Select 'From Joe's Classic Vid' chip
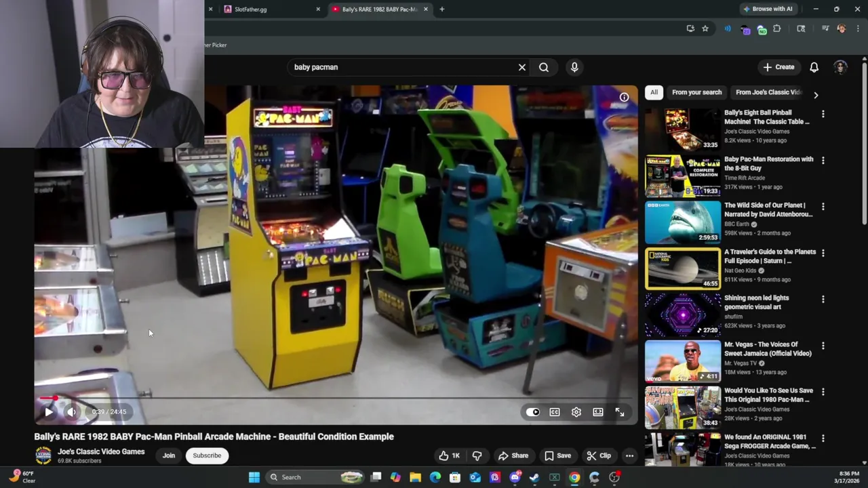Screen dimensions: 868x488 click(x=768, y=92)
